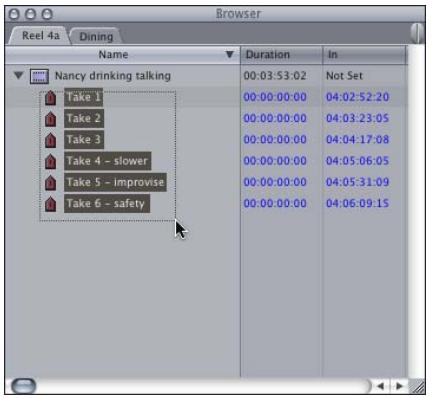
Task: Close the Browser window
Action: click(14, 14)
